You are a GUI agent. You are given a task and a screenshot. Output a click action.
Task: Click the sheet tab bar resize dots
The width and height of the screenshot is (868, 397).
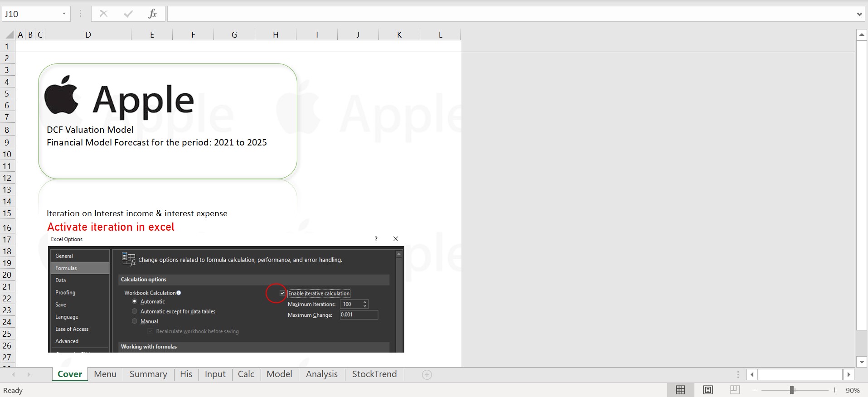click(738, 375)
